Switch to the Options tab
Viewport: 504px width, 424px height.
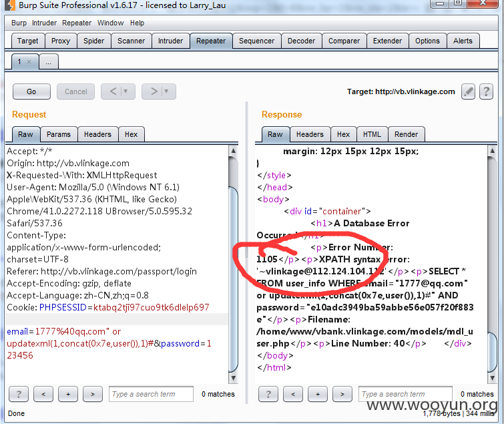point(427,41)
